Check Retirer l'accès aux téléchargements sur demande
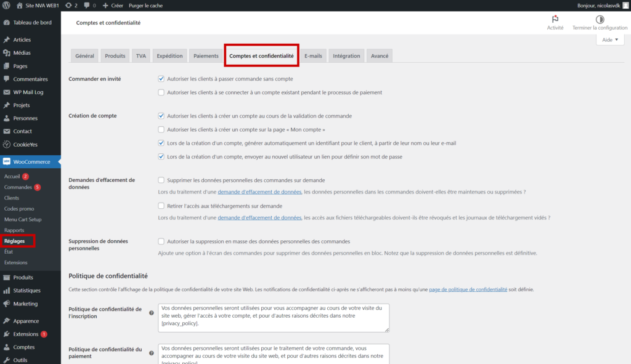Image resolution: width=631 pixels, height=364 pixels. pos(161,206)
